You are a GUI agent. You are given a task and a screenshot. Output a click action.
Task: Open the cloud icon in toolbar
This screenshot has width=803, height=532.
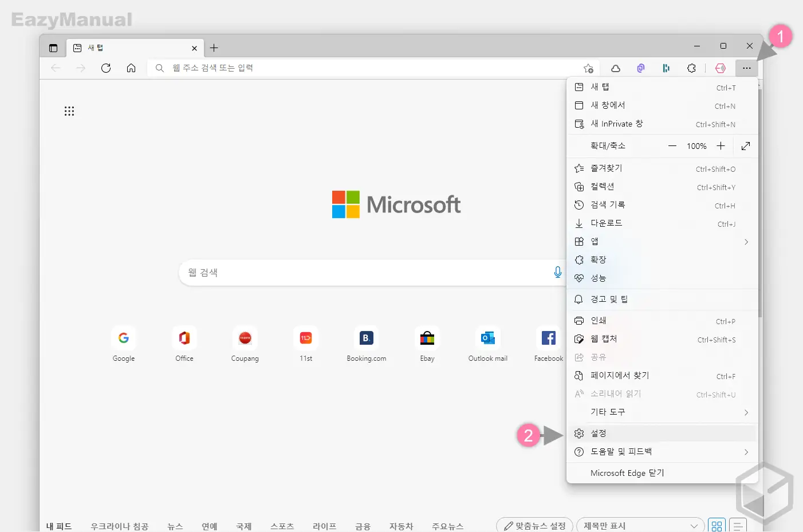pyautogui.click(x=616, y=68)
